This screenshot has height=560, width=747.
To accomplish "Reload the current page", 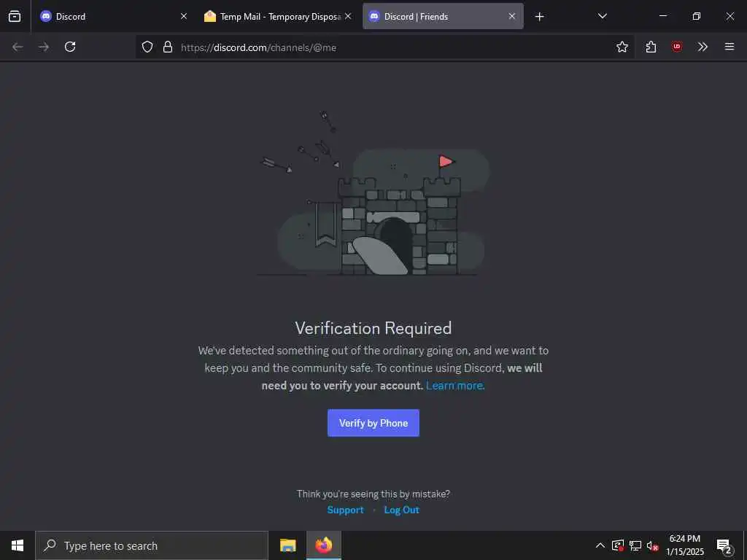I will pyautogui.click(x=70, y=47).
